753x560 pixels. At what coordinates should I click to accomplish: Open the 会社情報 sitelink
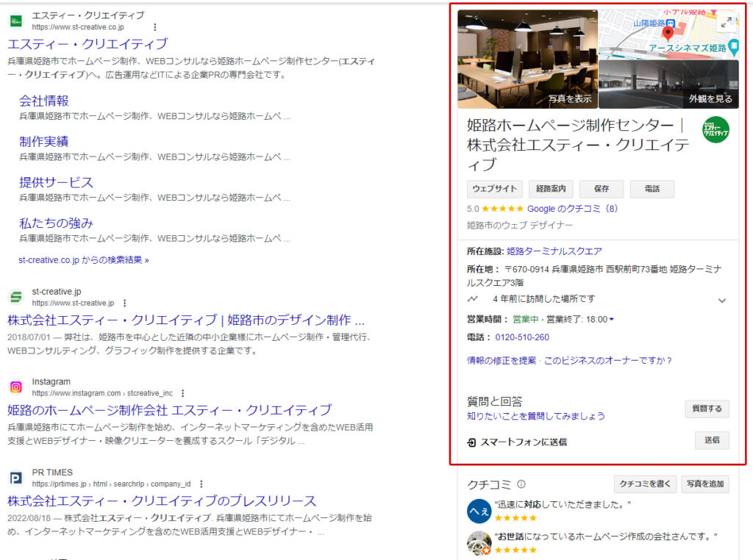43,101
